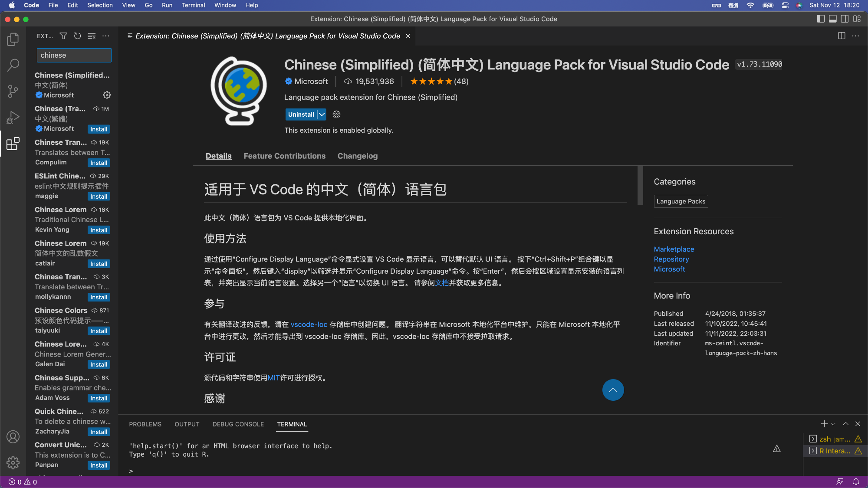The image size is (868, 488).
Task: Refresh the extensions list
Action: (77, 36)
